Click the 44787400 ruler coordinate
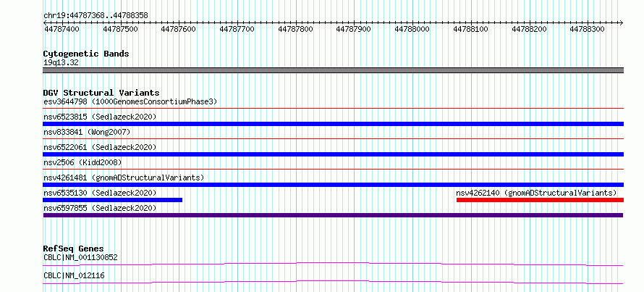The image size is (644, 292). pyautogui.click(x=62, y=29)
